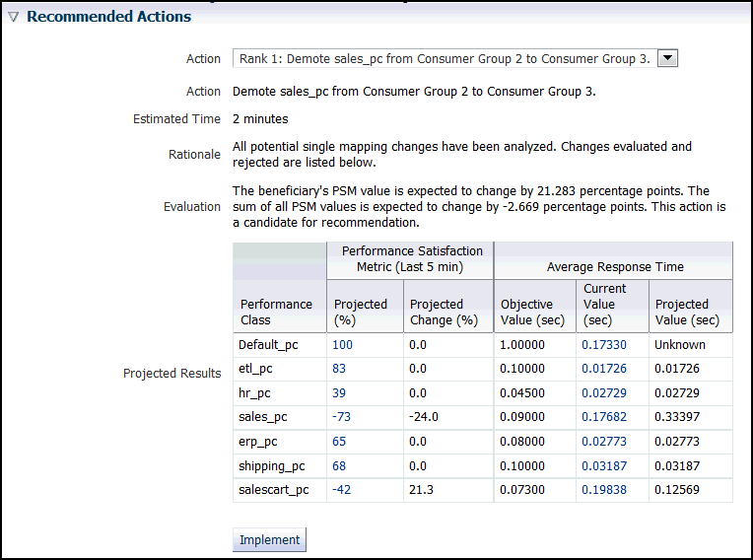Click the Projected Value (sec) column header

691,306
